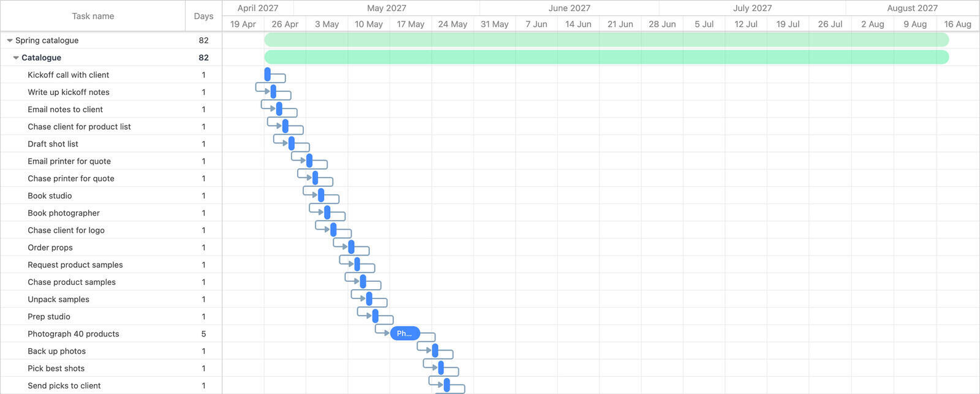Click the 10 May week header
The height and width of the screenshot is (394, 980).
click(x=369, y=24)
